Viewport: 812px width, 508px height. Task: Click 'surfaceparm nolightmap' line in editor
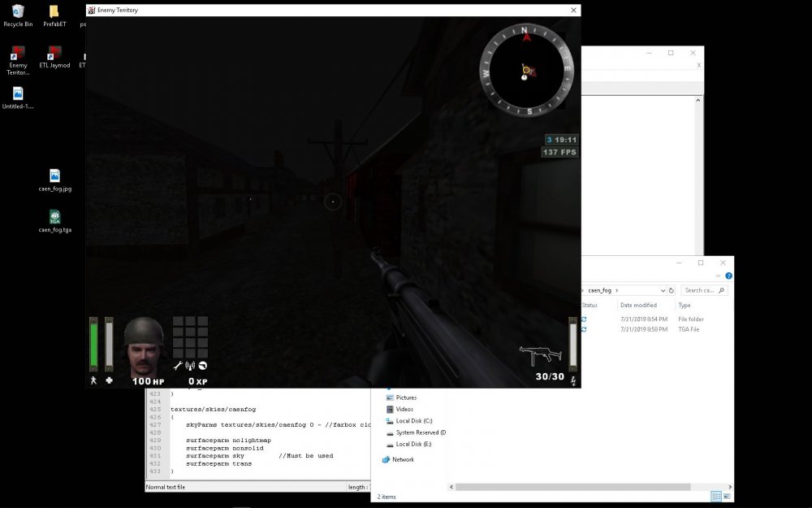click(228, 440)
